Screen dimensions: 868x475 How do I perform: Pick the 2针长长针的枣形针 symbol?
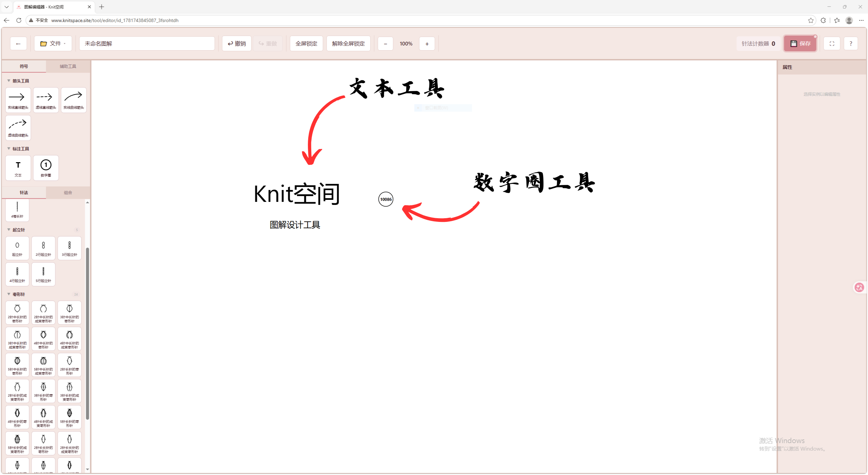coord(43,443)
